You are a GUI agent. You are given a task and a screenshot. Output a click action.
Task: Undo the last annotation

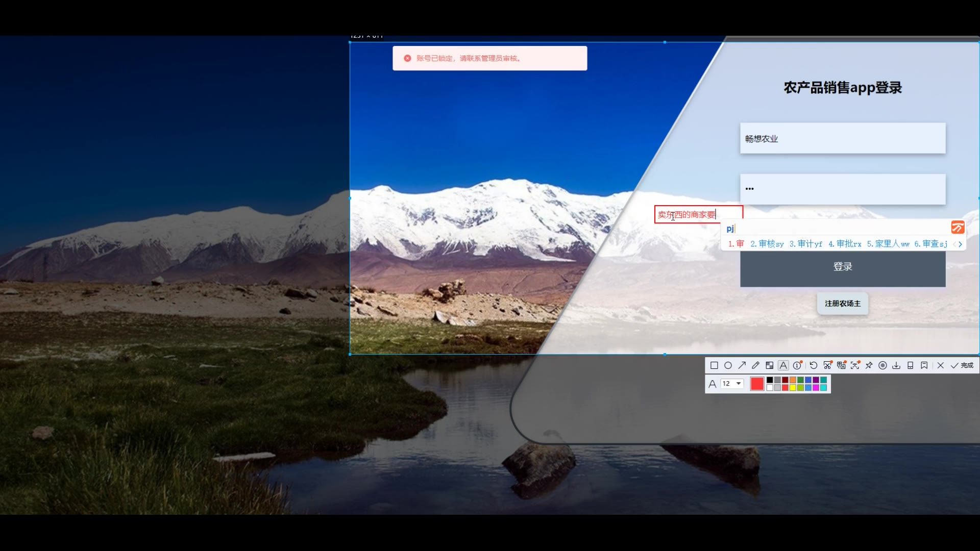[x=814, y=365]
